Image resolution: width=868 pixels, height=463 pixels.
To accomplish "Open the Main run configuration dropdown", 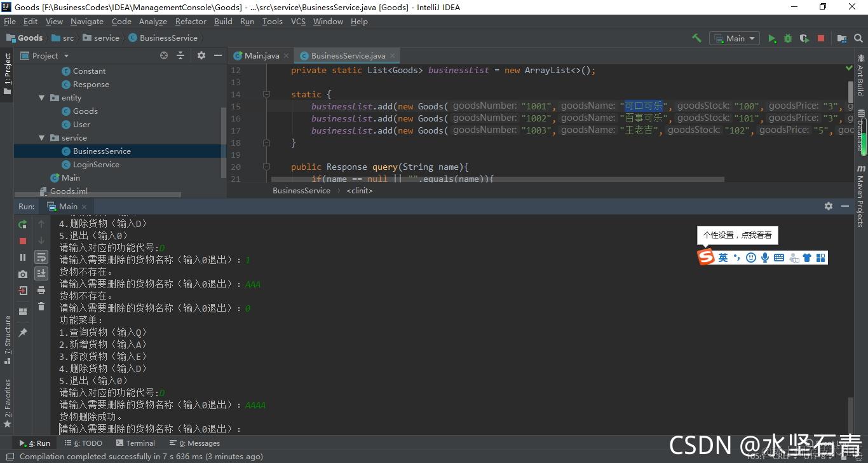I will pyautogui.click(x=735, y=38).
